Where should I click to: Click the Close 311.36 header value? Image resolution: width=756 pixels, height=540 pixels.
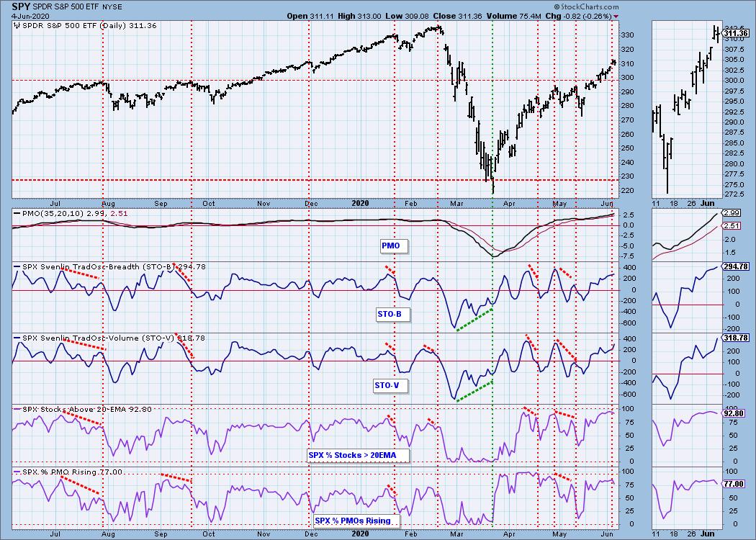457,16
